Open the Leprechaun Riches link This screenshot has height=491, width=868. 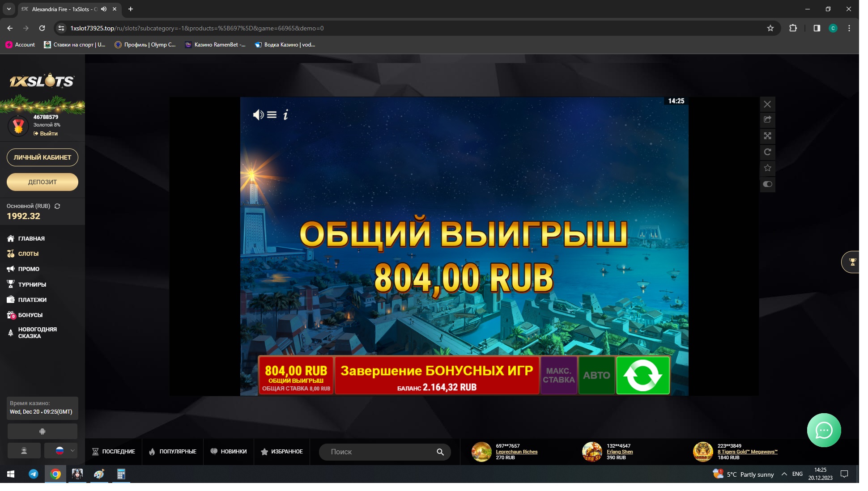click(x=516, y=452)
